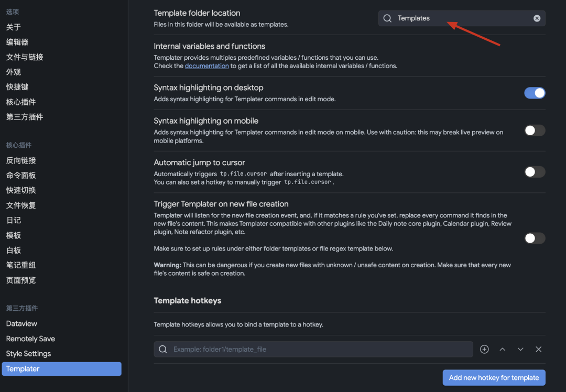Click the template hotkey path input field
Screen dimensions: 566x392
[x=313, y=350]
